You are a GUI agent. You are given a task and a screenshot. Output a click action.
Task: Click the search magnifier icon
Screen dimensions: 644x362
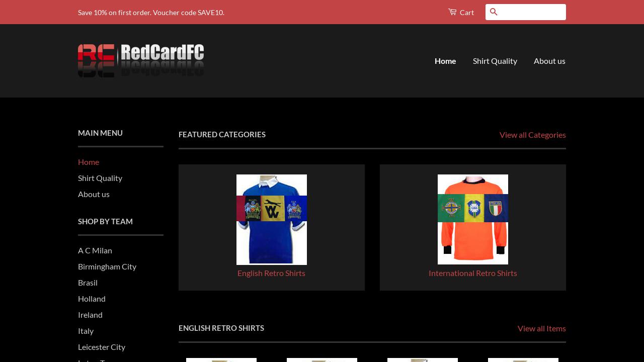494,12
